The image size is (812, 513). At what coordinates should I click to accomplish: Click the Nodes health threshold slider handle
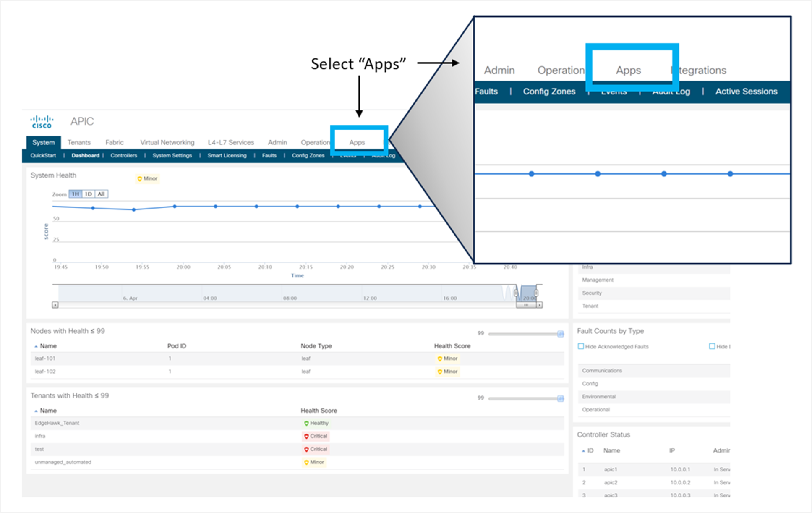561,334
